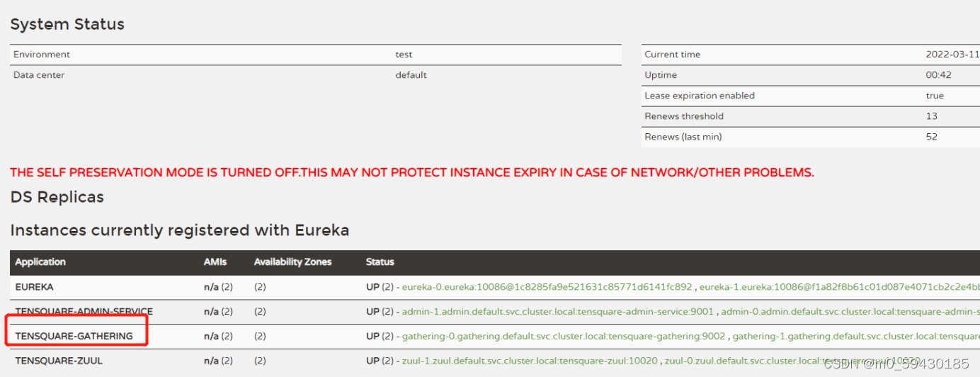The height and width of the screenshot is (377, 980).
Task: Click UP (2) status in TENSQUARE-ADMIN-SERVICE row
Action: tap(380, 312)
